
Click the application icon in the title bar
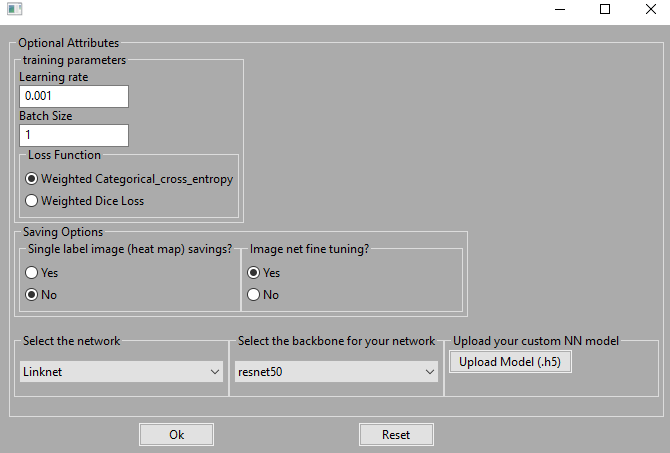click(15, 9)
